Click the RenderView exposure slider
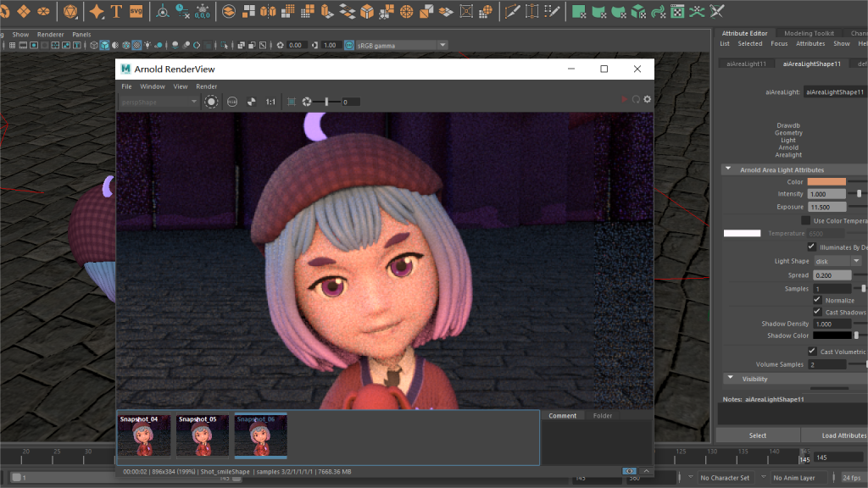This screenshot has height=488, width=868. tap(326, 102)
